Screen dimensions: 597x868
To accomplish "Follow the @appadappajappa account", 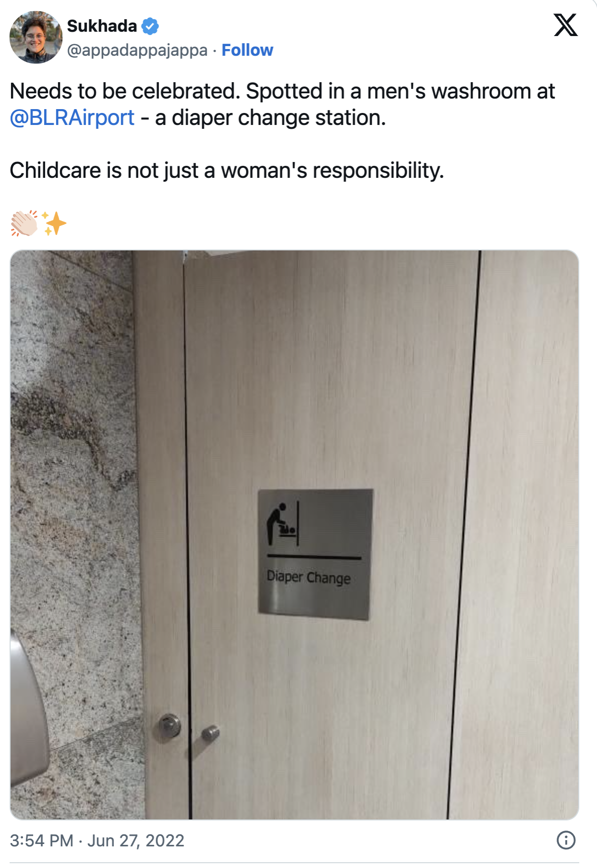I will 247,50.
